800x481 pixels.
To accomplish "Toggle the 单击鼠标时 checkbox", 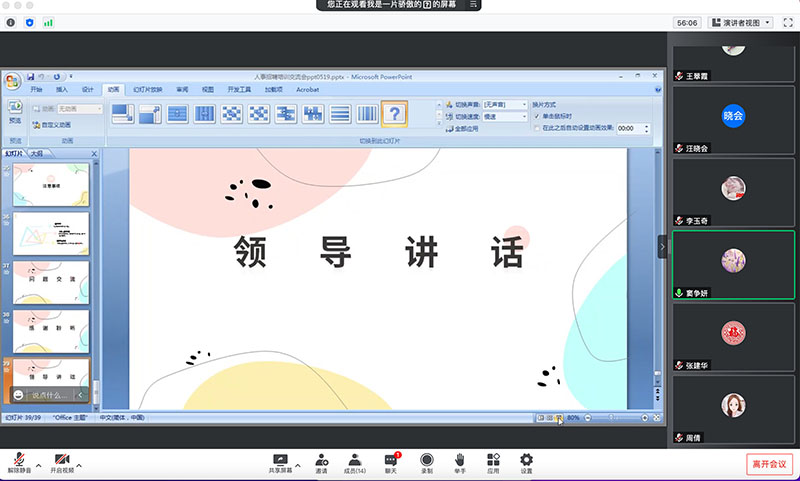I will (537, 116).
